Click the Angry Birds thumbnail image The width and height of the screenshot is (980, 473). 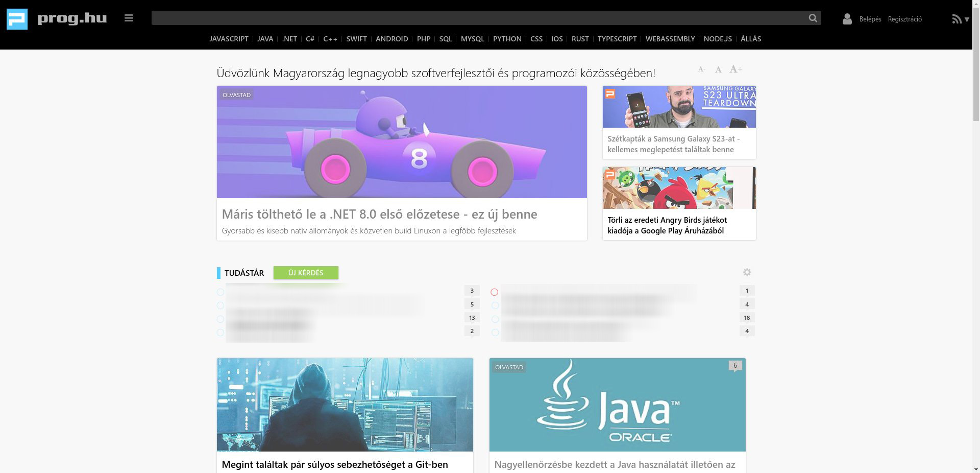point(679,188)
